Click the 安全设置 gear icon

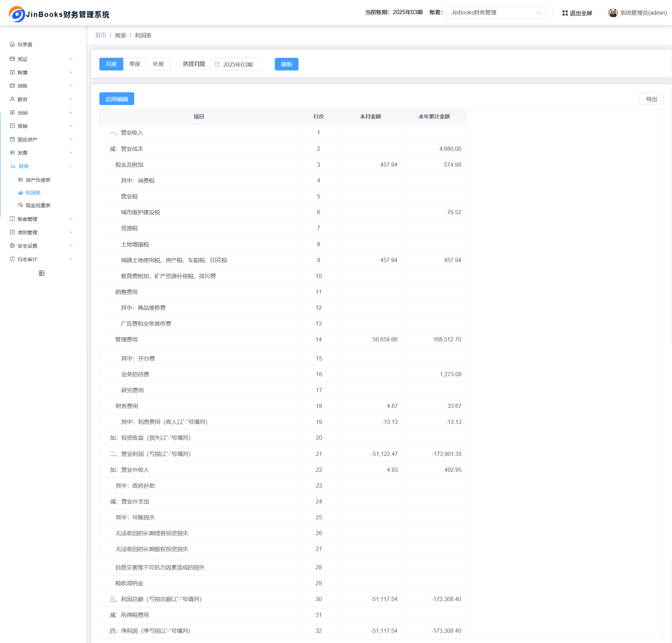[x=12, y=246]
